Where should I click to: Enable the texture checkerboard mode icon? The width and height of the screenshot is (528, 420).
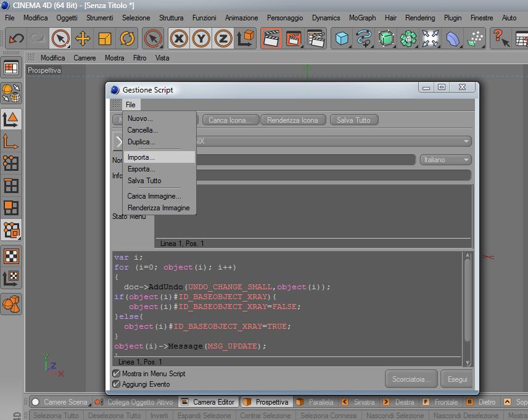(11, 255)
